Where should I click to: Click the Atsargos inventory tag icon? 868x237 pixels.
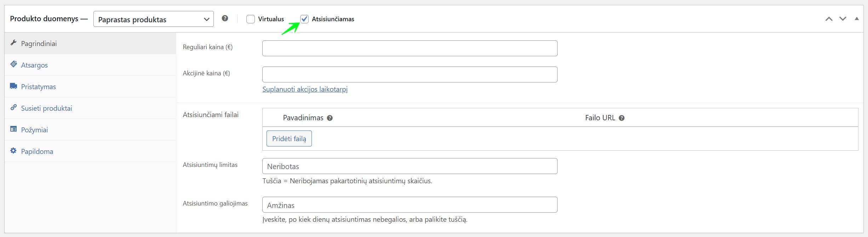coord(13,64)
